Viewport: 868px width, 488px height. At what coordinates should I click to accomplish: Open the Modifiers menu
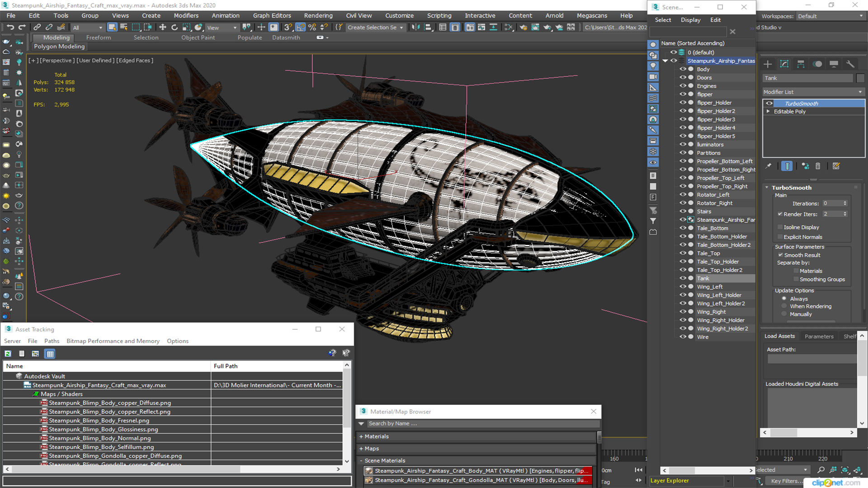tap(186, 15)
